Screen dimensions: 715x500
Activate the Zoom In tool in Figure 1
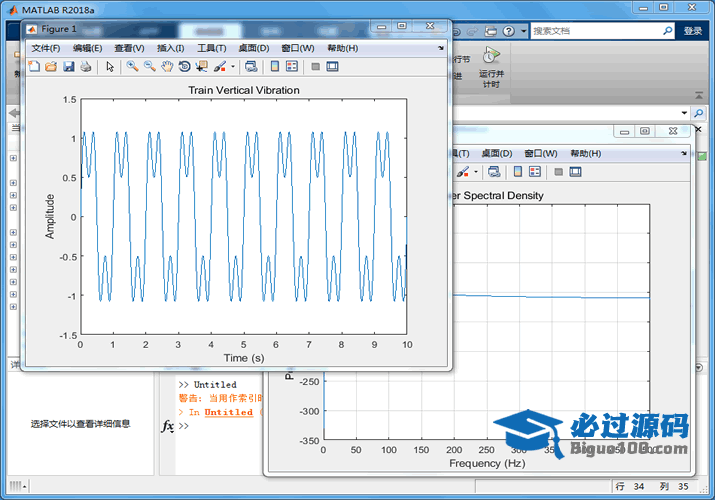(132, 67)
